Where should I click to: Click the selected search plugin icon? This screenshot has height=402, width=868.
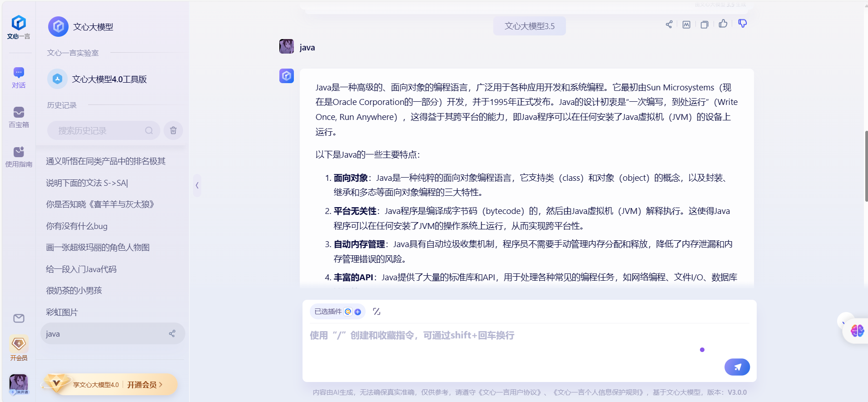348,312
